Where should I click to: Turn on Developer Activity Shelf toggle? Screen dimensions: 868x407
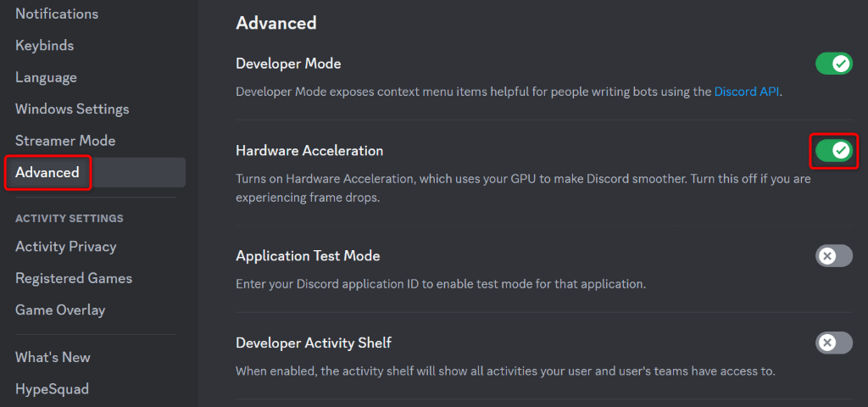pos(833,343)
